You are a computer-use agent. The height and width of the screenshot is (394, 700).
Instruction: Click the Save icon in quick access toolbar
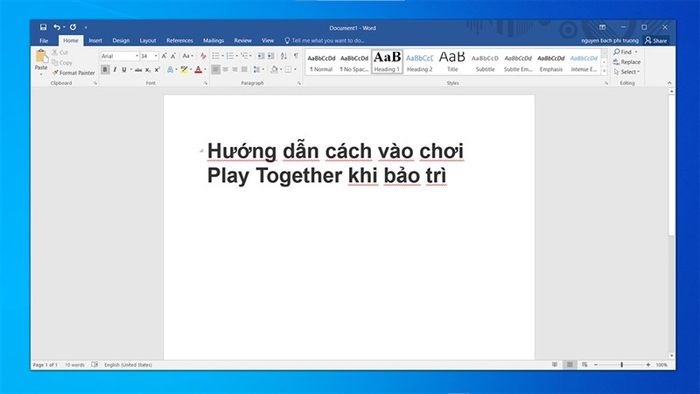[43, 27]
